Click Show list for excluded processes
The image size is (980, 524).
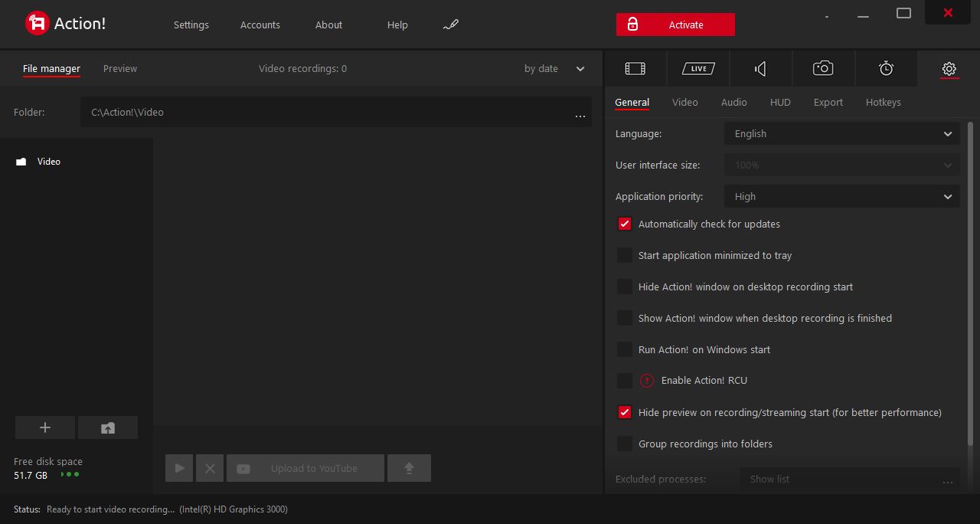coord(849,480)
